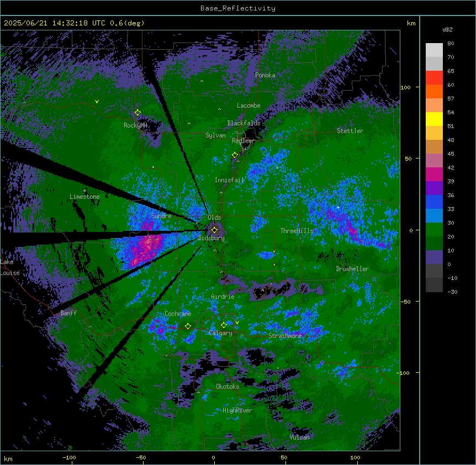Choose the purple 36-39 dBZ legend swatch
The width and height of the screenshot is (476, 465).
[434, 188]
